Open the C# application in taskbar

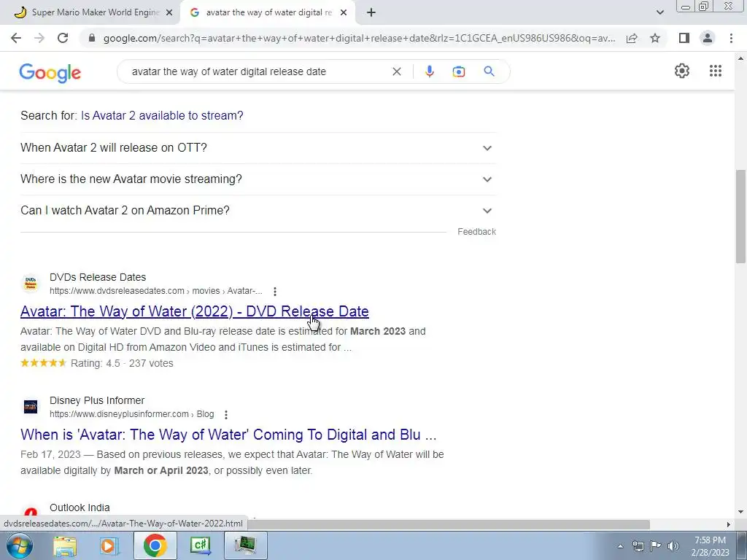pyautogui.click(x=200, y=545)
